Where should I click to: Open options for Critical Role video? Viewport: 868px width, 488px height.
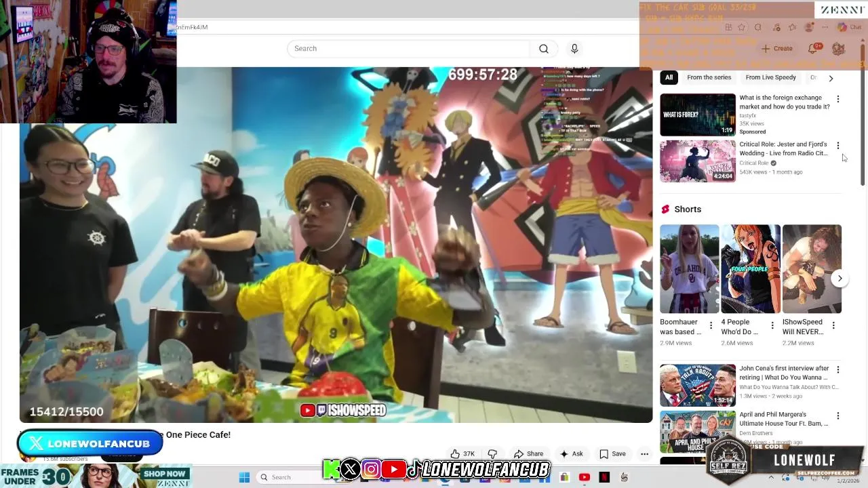tap(838, 146)
